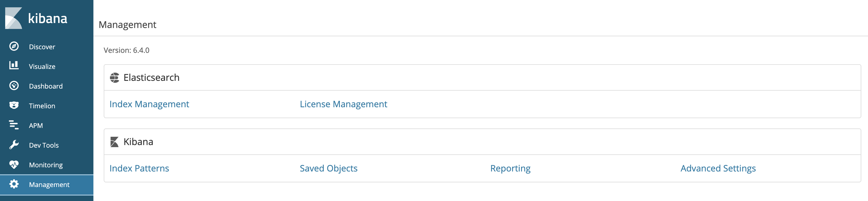Open Saved Objects page
Image resolution: width=868 pixels, height=201 pixels.
coord(329,169)
